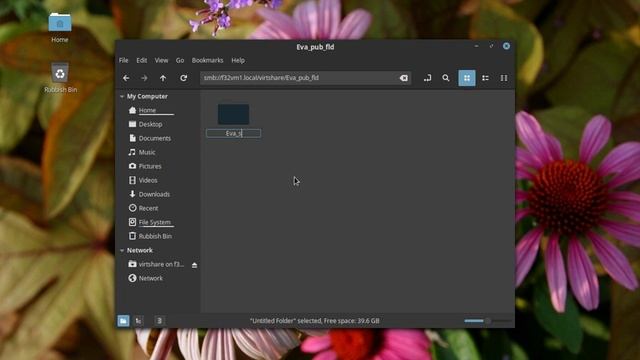Open Recent in the sidebar

click(x=148, y=208)
